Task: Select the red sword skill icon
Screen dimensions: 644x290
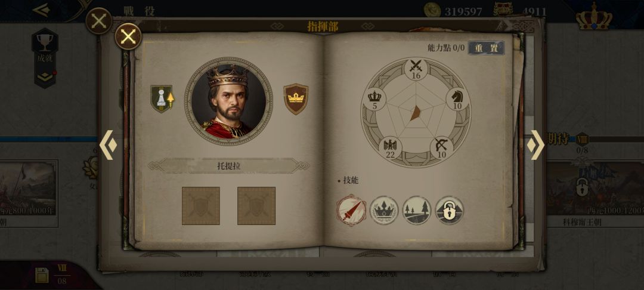Action: point(351,210)
